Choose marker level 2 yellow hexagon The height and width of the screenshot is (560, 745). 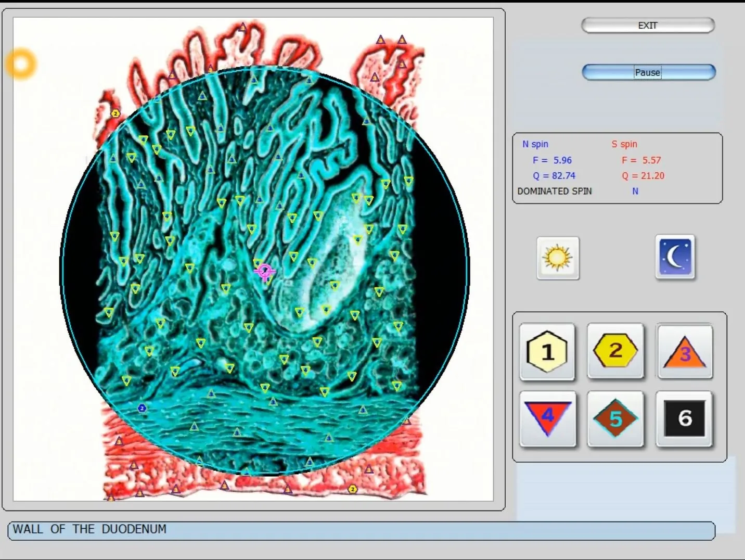615,351
